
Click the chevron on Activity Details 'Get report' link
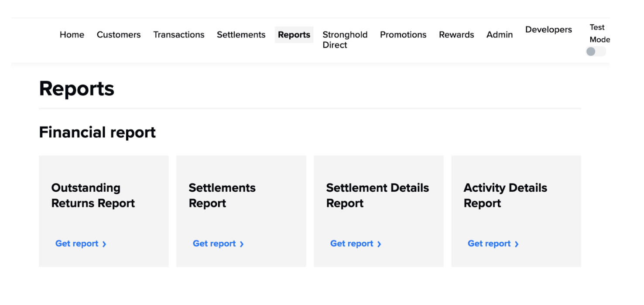[x=517, y=244]
